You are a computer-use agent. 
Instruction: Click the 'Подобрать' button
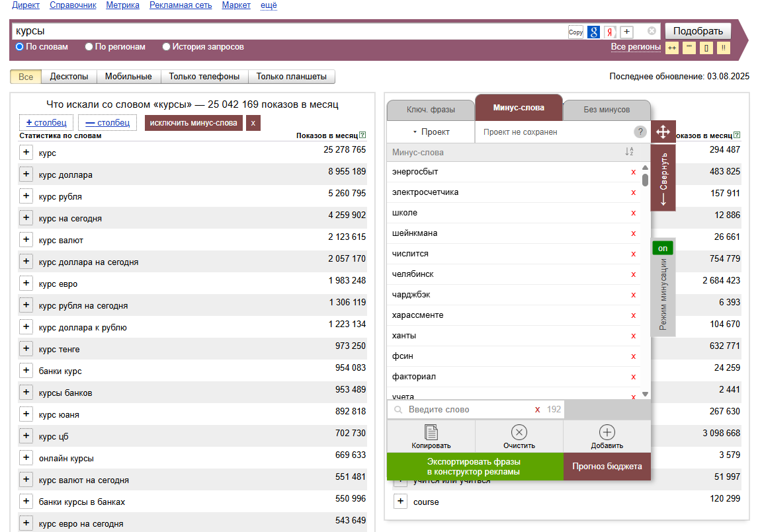[698, 31]
